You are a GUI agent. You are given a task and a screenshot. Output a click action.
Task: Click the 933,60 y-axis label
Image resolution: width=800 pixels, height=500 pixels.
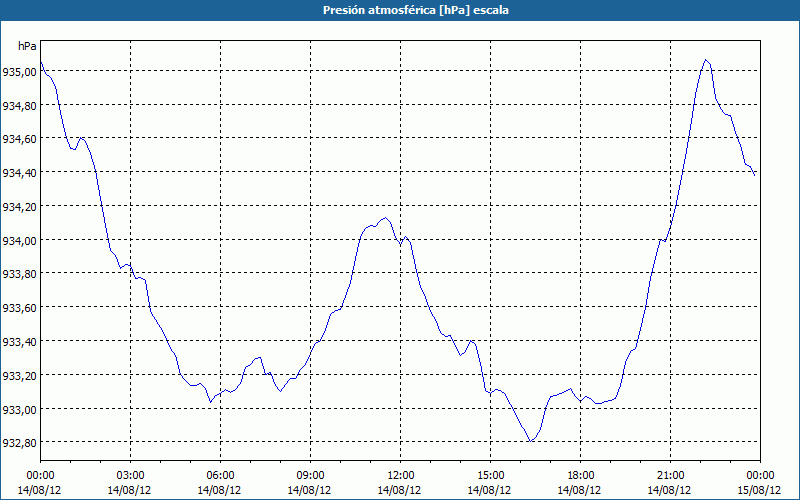(19, 308)
